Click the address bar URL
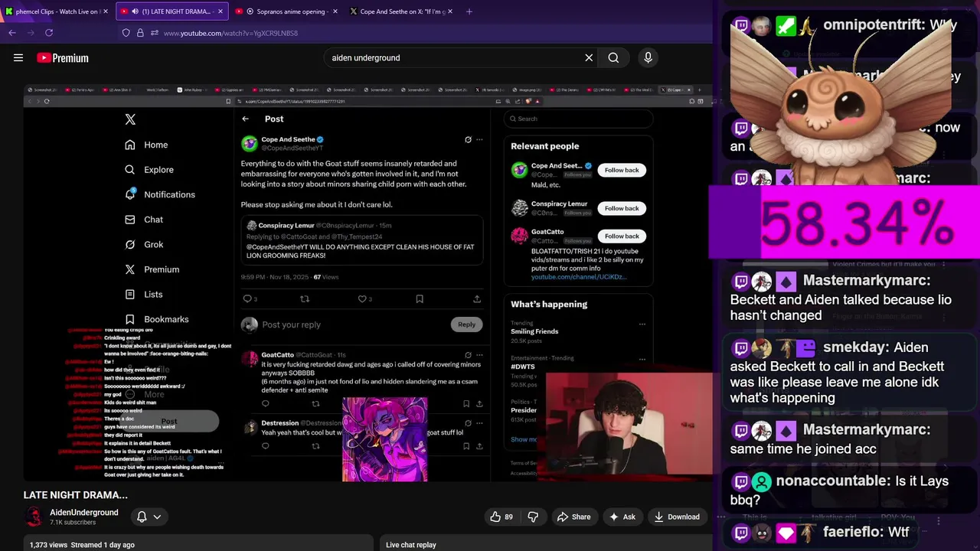 pyautogui.click(x=230, y=33)
